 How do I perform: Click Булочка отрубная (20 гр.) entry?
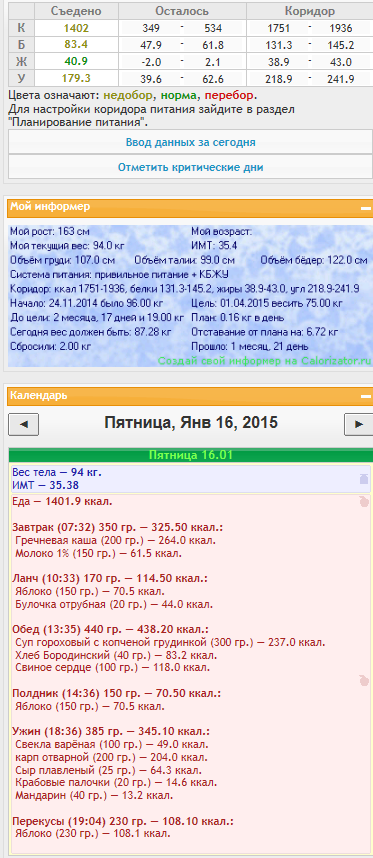[114, 605]
